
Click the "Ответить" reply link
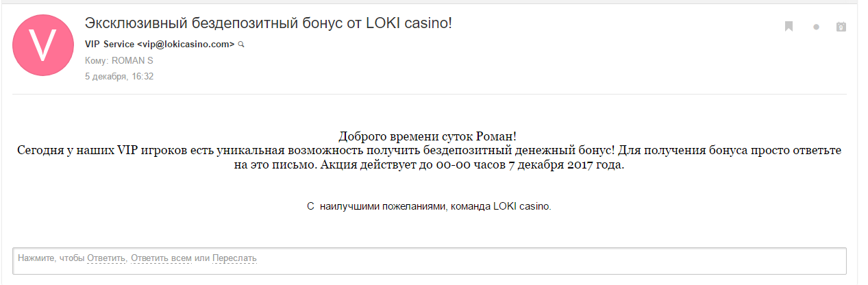106,258
